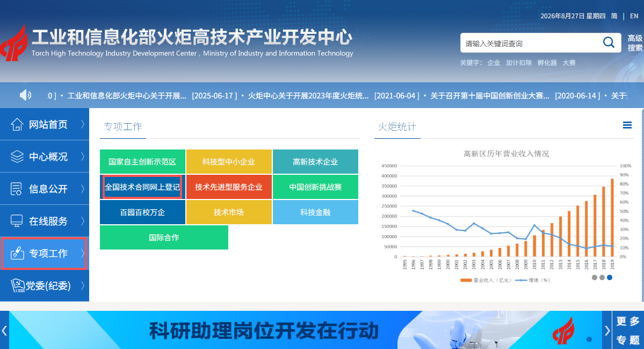Open 高新技术企业 tile
The width and height of the screenshot is (644, 349).
tap(315, 161)
